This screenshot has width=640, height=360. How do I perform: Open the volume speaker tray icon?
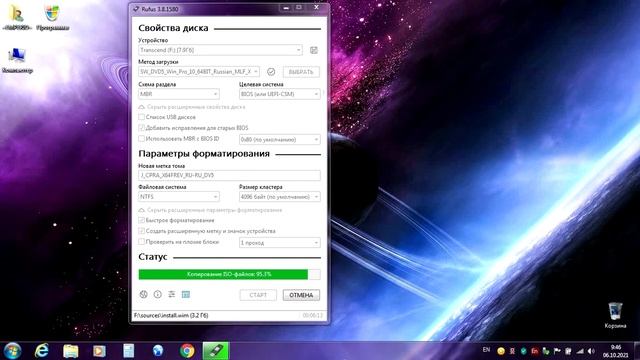(591, 351)
